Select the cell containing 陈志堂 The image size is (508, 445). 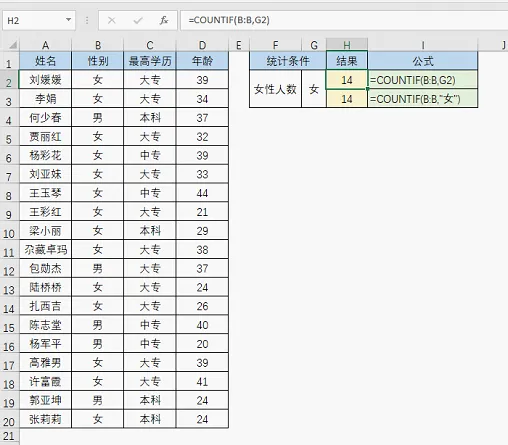pos(46,325)
